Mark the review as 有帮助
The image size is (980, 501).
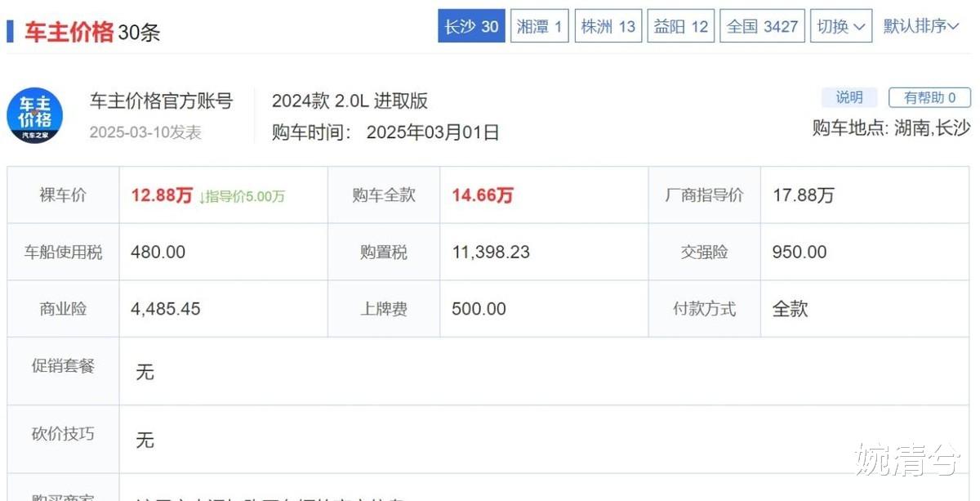pyautogui.click(x=929, y=97)
